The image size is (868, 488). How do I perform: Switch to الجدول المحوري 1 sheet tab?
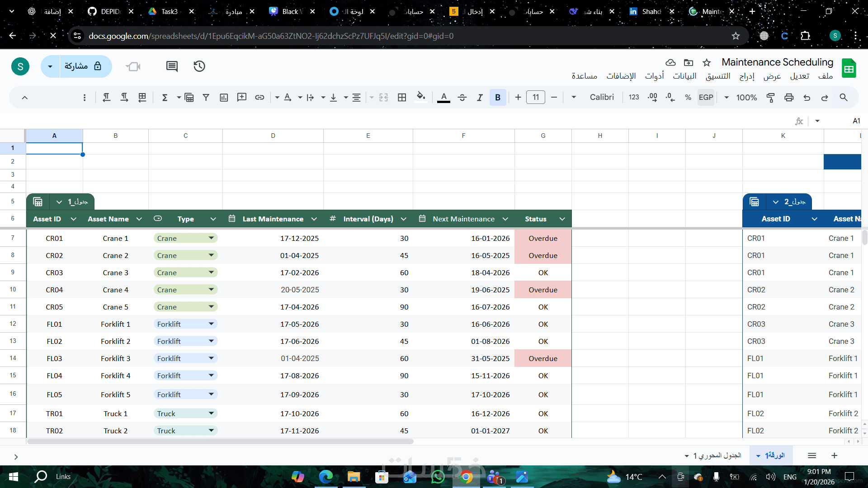tap(717, 455)
